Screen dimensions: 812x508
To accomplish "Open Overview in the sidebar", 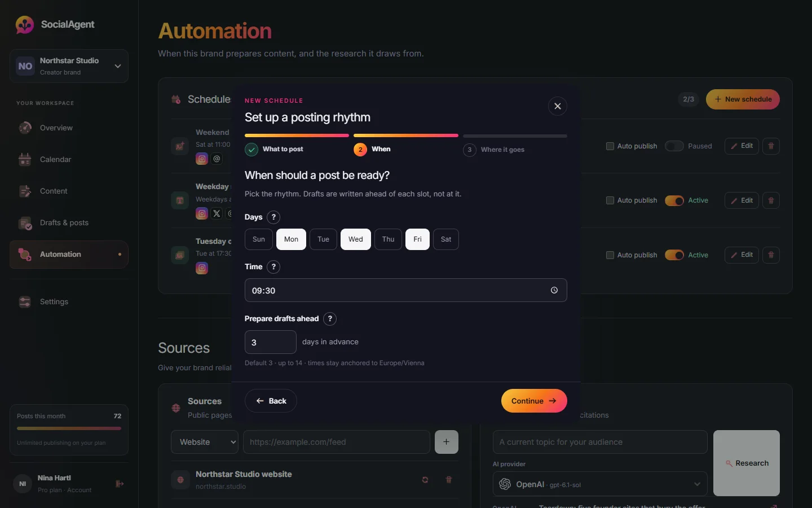I will click(69, 128).
